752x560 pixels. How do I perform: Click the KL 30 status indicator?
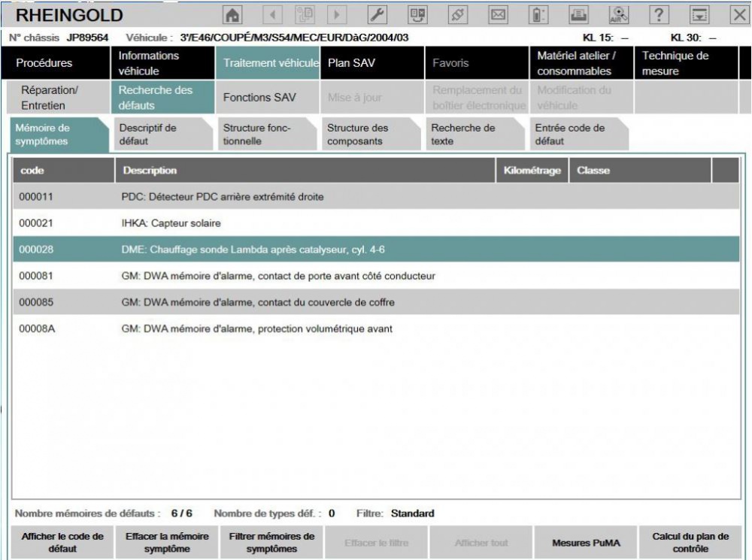pos(693,38)
